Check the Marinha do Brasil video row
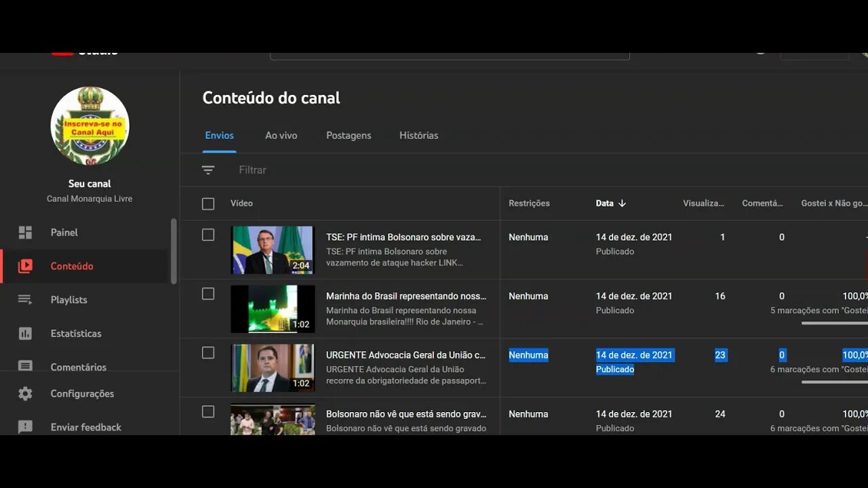Screen dimensions: 868x488 coord(208,294)
